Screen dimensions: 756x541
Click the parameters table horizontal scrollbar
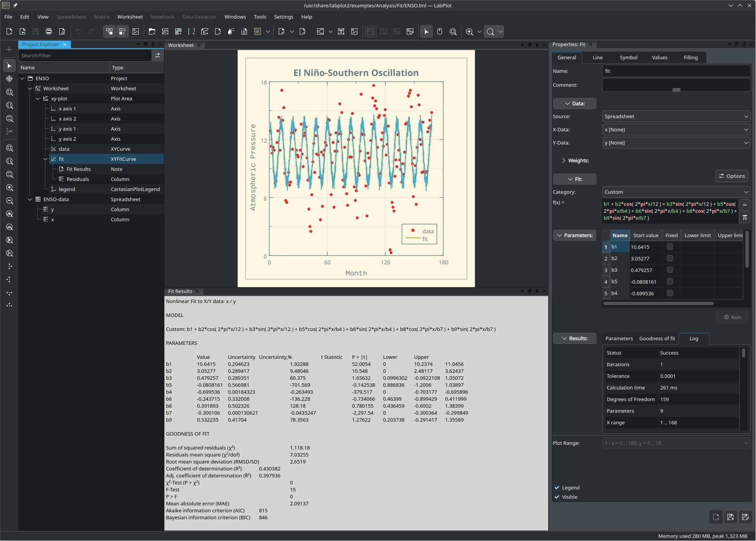(x=658, y=303)
